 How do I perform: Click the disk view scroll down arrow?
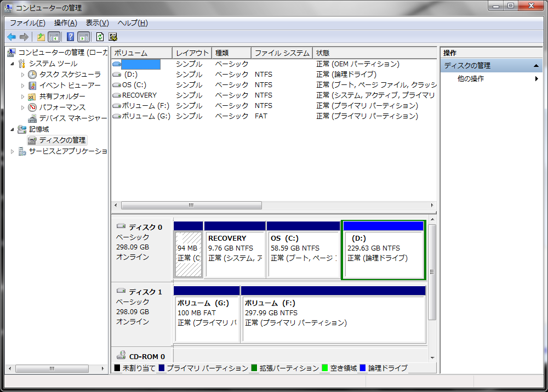click(x=432, y=357)
